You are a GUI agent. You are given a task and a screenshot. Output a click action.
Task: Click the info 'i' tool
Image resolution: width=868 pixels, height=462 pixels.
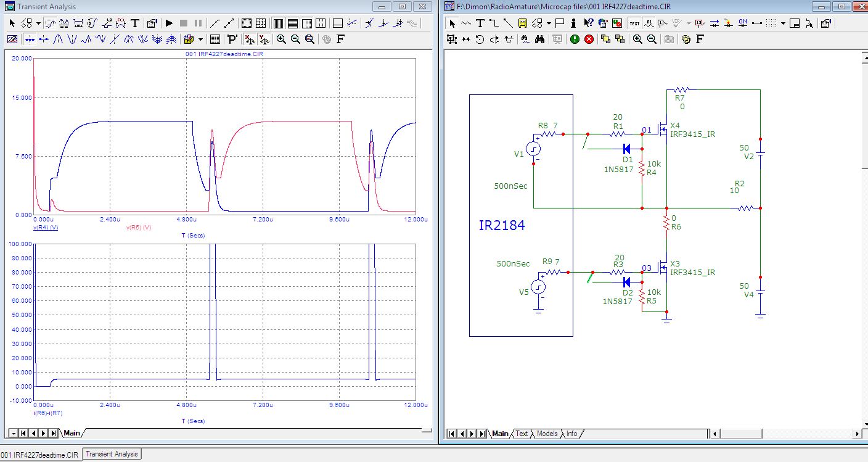(573, 23)
